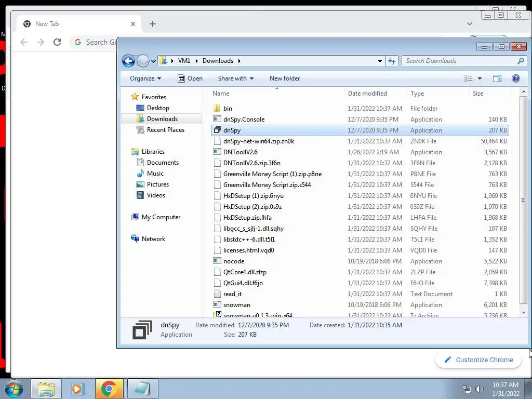Screen dimensions: 532x399
Task: Open a new tab in Chrome
Action: 153,24
